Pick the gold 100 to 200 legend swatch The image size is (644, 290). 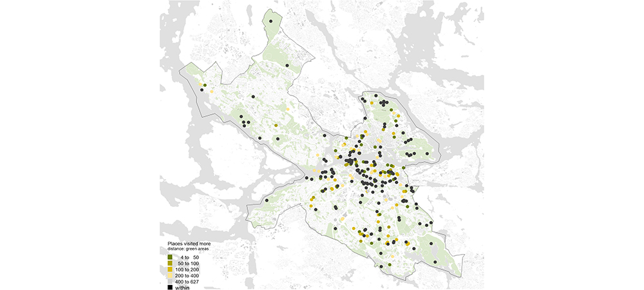pos(170,269)
